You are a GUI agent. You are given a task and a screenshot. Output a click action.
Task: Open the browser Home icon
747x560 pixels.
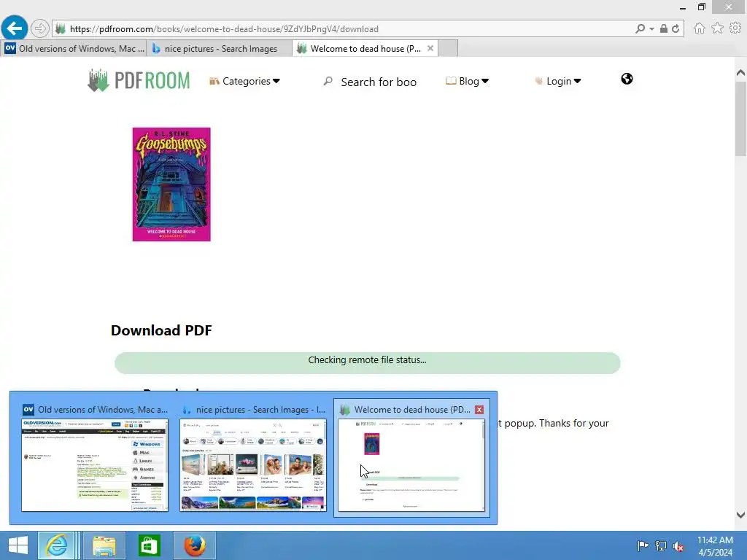click(x=699, y=28)
